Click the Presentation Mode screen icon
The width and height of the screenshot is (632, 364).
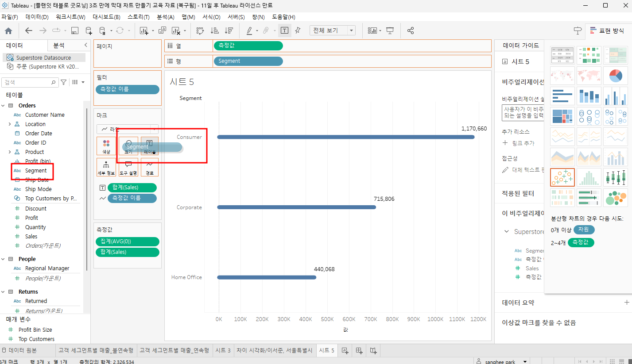pos(390,31)
